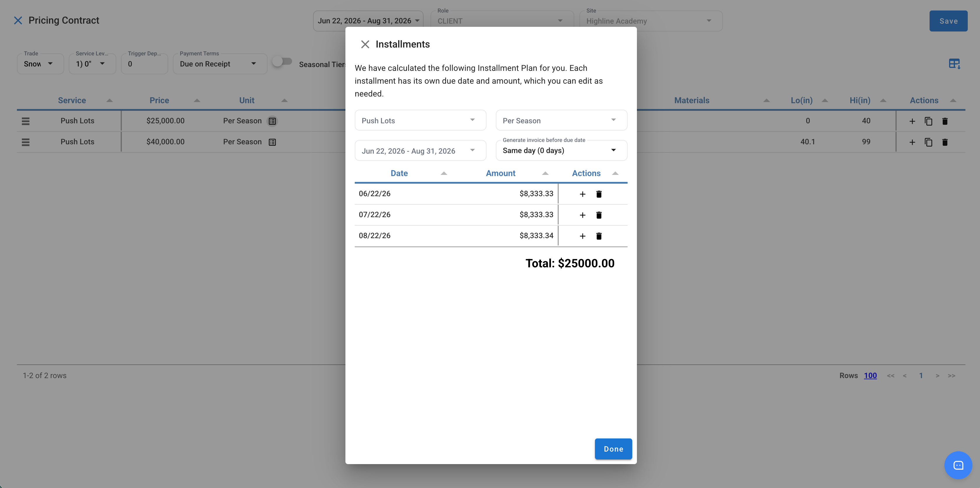Click the Done button
Viewport: 980px width, 488px height.
pyautogui.click(x=613, y=449)
